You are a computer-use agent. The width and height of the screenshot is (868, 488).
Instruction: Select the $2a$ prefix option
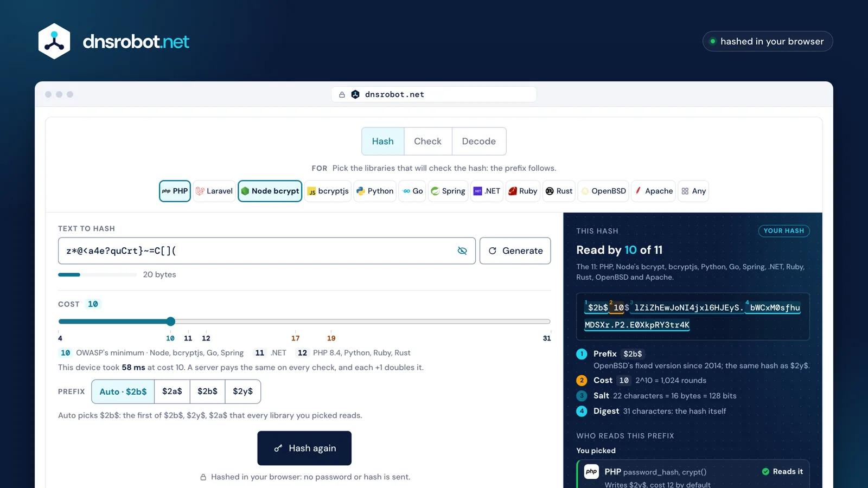[173, 391]
